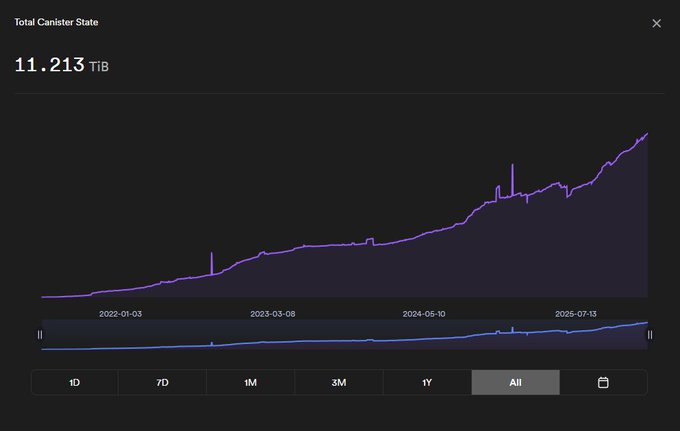Select the All time range
This screenshot has height=431, width=680.
515,382
